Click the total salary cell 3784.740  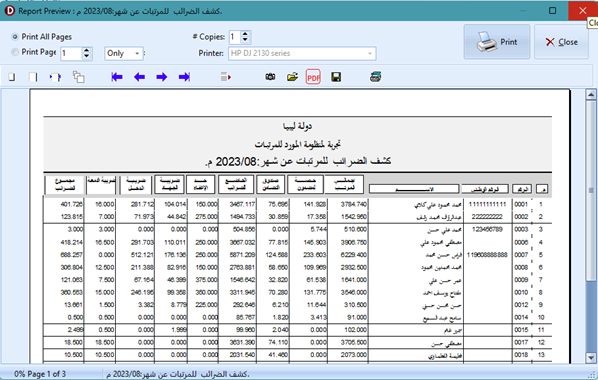pos(354,204)
